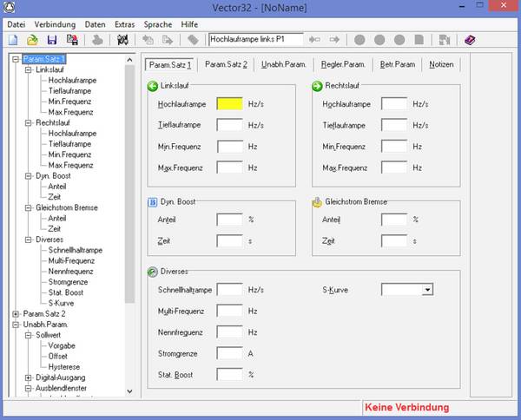This screenshot has height=420, width=521.
Task: Open the Daten menu
Action: click(95, 24)
